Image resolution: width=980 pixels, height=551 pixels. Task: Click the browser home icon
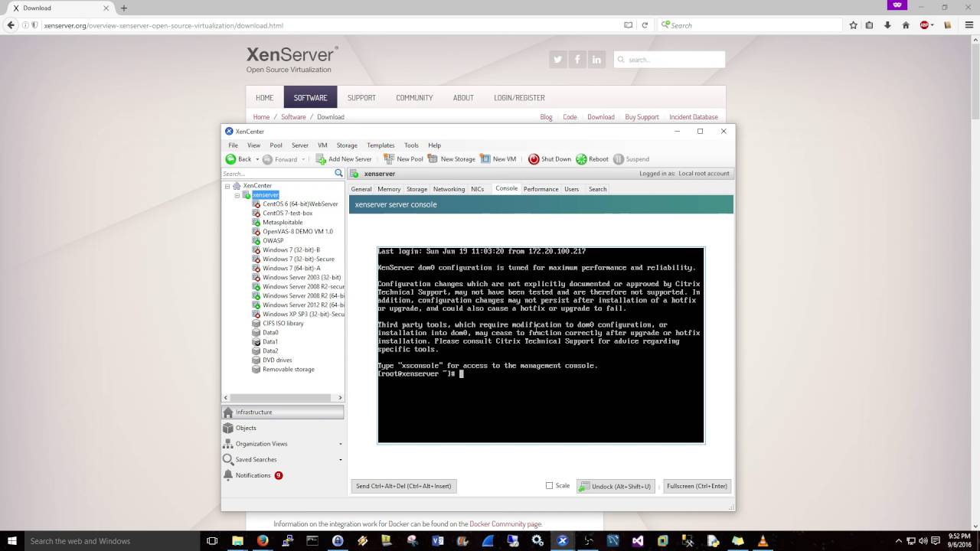pos(906,25)
